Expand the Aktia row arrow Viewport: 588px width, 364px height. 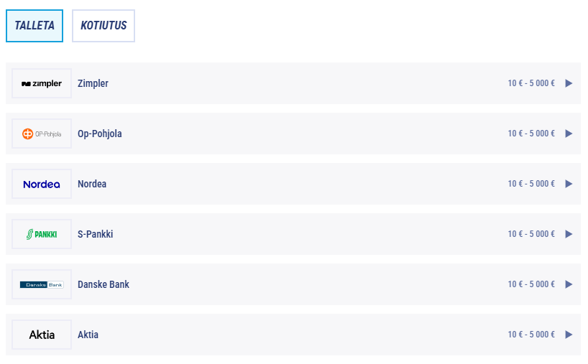point(569,335)
